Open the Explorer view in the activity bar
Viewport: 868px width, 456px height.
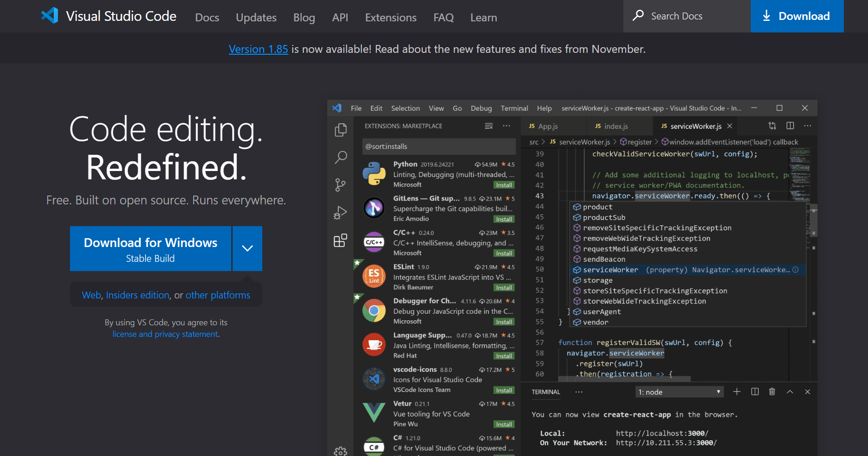341,130
